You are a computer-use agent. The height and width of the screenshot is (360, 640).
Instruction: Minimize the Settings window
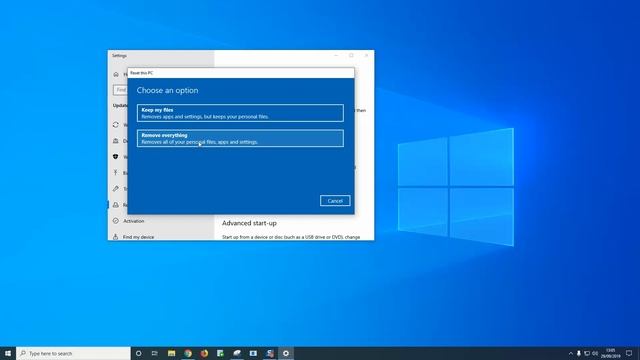pyautogui.click(x=336, y=56)
